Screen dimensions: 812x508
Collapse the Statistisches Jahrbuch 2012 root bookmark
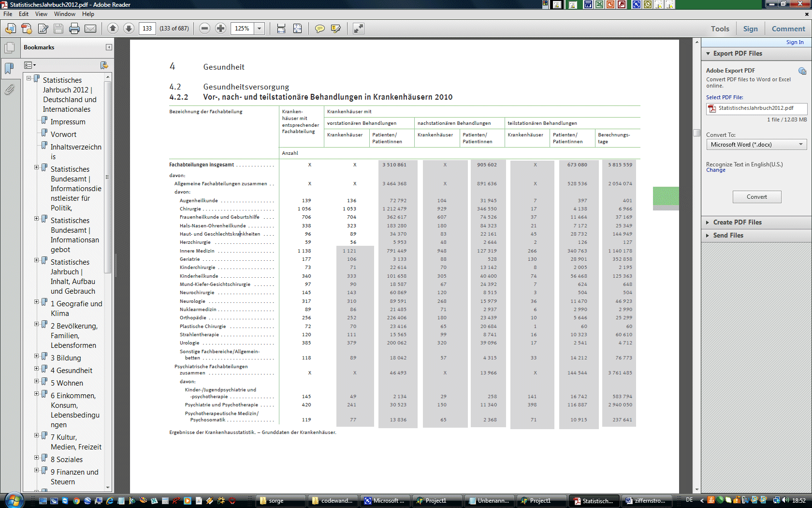[x=29, y=77]
